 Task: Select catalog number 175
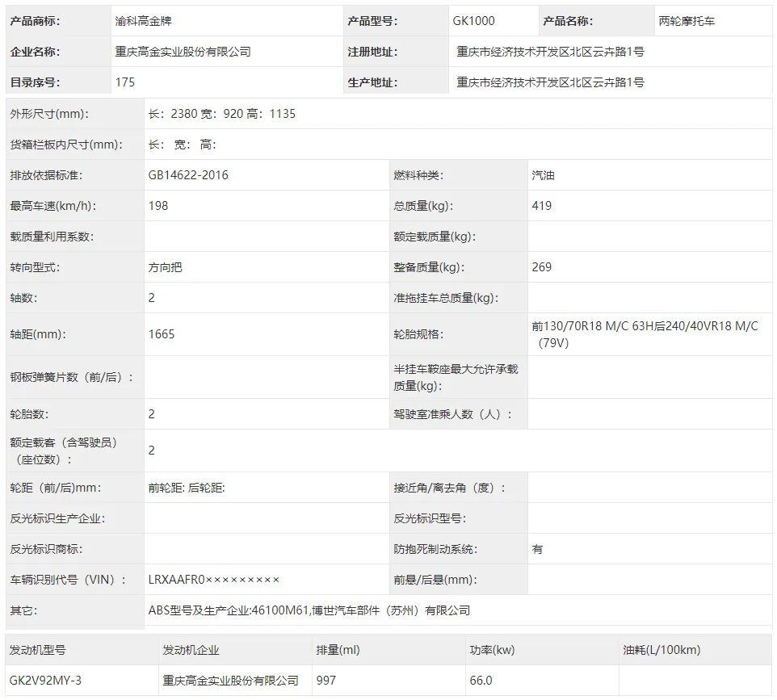(x=125, y=82)
